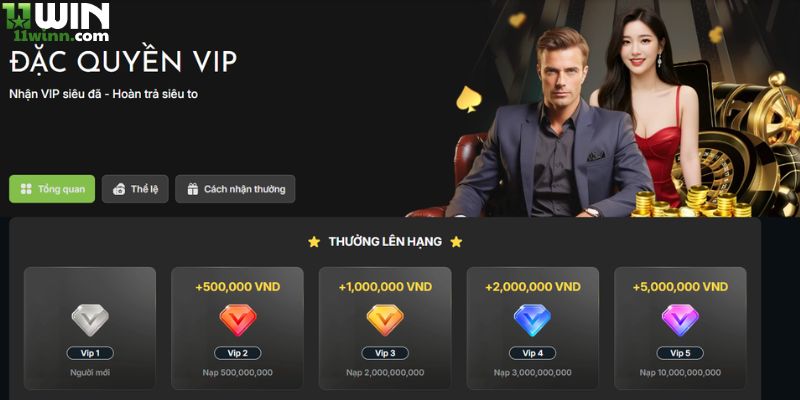Click the +5,000,000 VND reward amount
800x400 pixels.
[x=680, y=287]
